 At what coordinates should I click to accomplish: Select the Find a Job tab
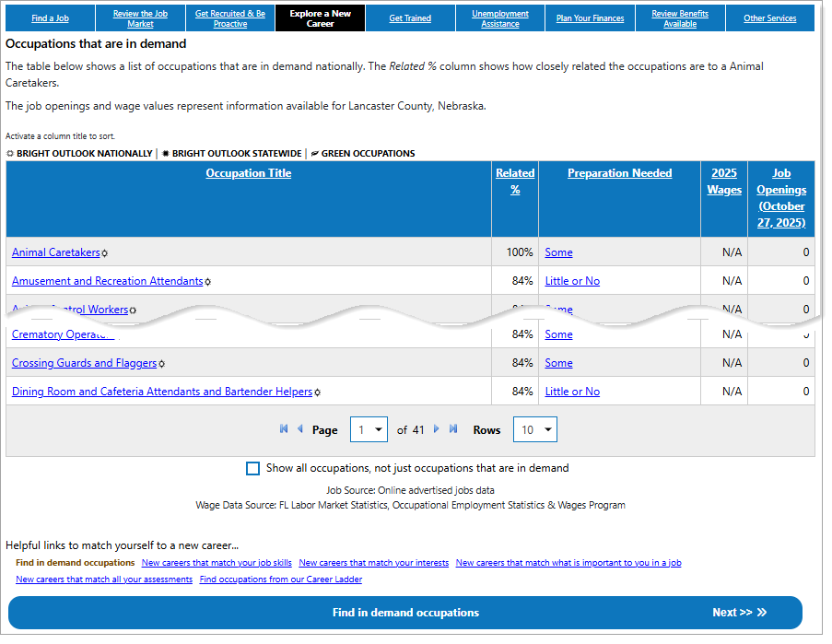pyautogui.click(x=50, y=18)
